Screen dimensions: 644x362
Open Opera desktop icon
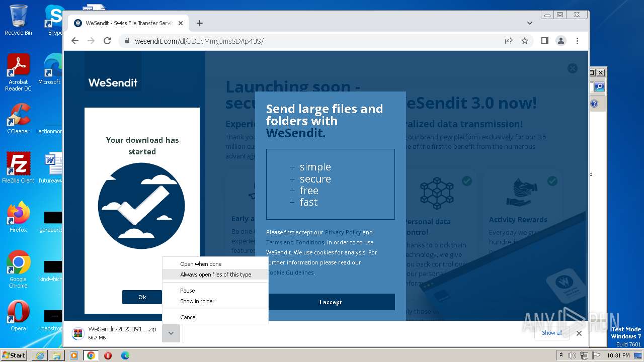pos(18,315)
